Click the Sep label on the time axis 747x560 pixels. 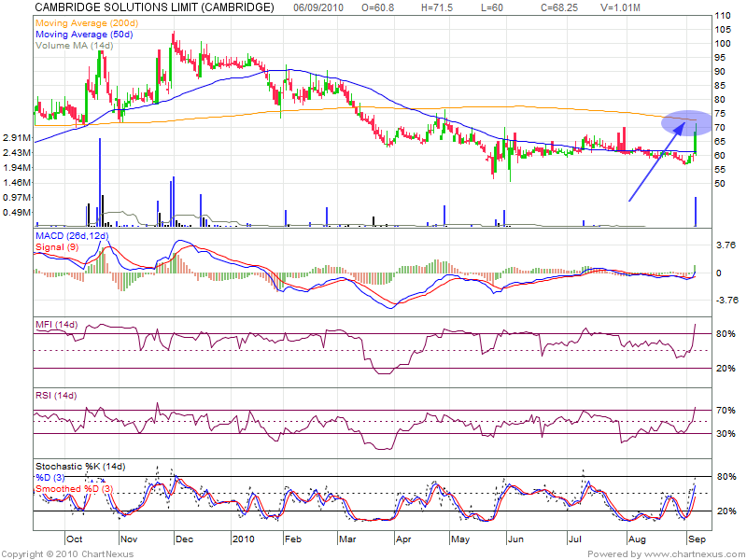click(x=698, y=539)
